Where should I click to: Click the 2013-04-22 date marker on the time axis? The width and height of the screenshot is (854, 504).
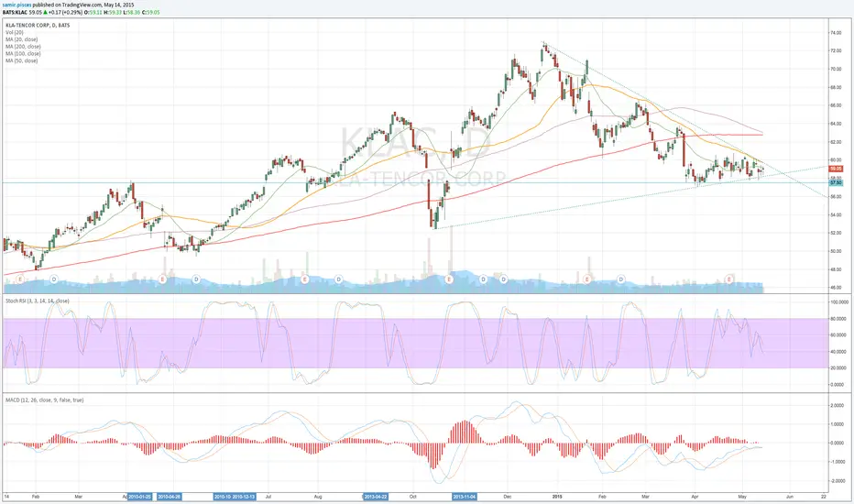click(376, 497)
